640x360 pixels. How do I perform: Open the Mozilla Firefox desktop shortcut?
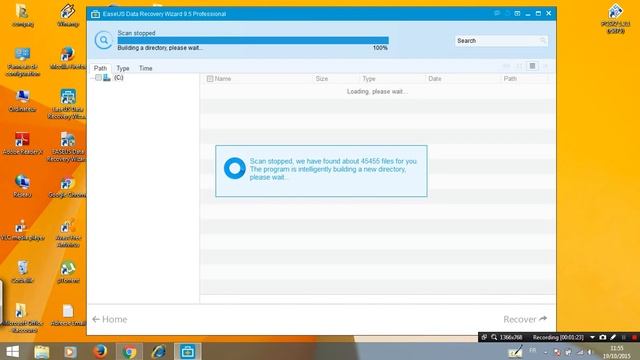coord(67,58)
